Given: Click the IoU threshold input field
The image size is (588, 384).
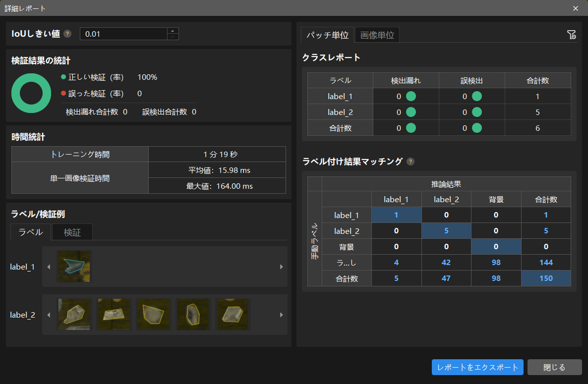Looking at the screenshot, I should pyautogui.click(x=123, y=34).
